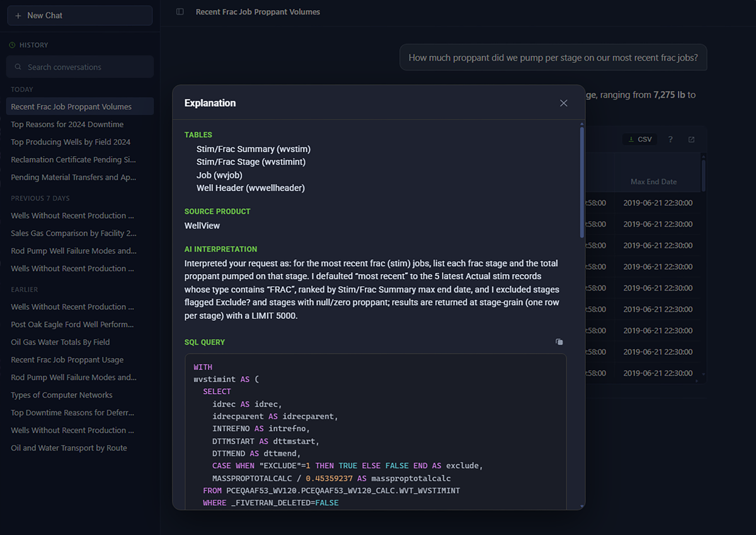Click the Search conversations field
Image resolution: width=756 pixels, height=535 pixels.
point(80,67)
